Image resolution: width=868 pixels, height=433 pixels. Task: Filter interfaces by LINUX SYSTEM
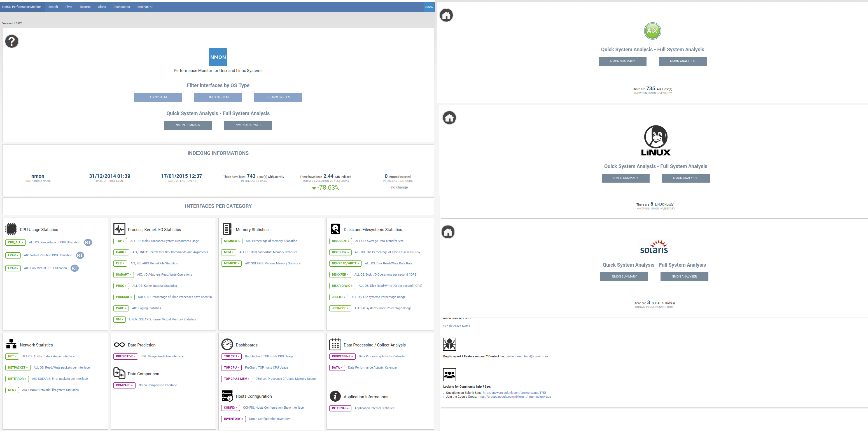[x=218, y=97]
